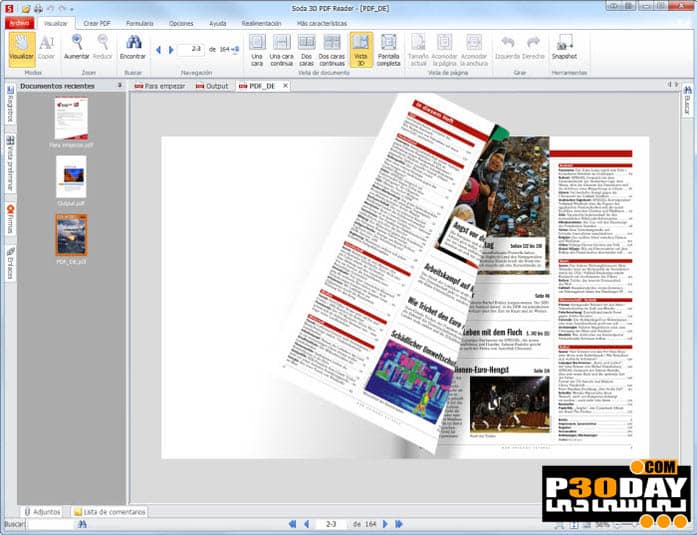Open the Firmas side panel tab
Image resolution: width=697 pixels, height=535 pixels.
pyautogui.click(x=10, y=219)
